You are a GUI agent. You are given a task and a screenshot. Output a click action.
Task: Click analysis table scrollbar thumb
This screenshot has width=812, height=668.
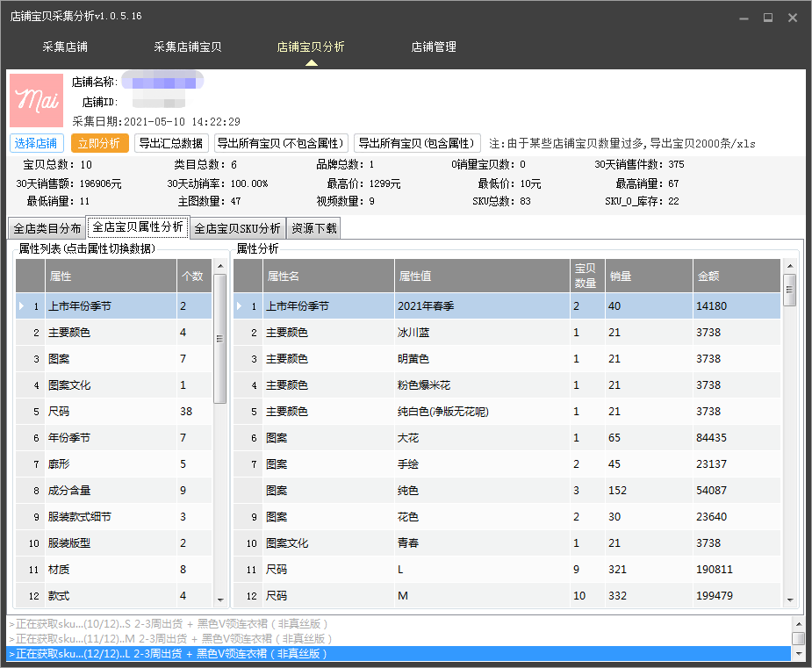point(790,290)
